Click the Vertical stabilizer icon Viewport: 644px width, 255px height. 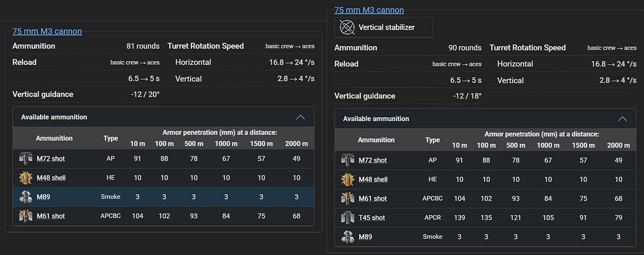click(x=347, y=28)
